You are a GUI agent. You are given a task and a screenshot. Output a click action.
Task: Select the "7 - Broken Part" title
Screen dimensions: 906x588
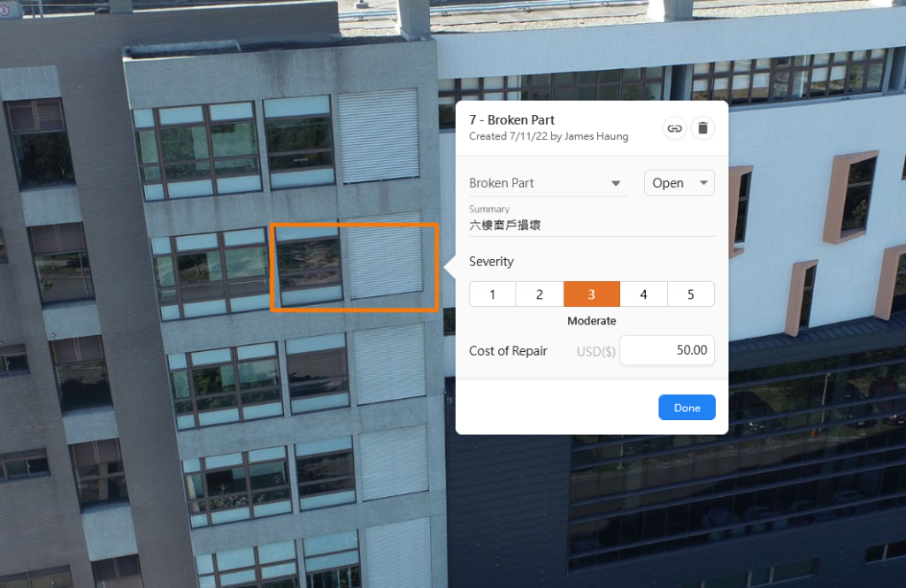511,120
